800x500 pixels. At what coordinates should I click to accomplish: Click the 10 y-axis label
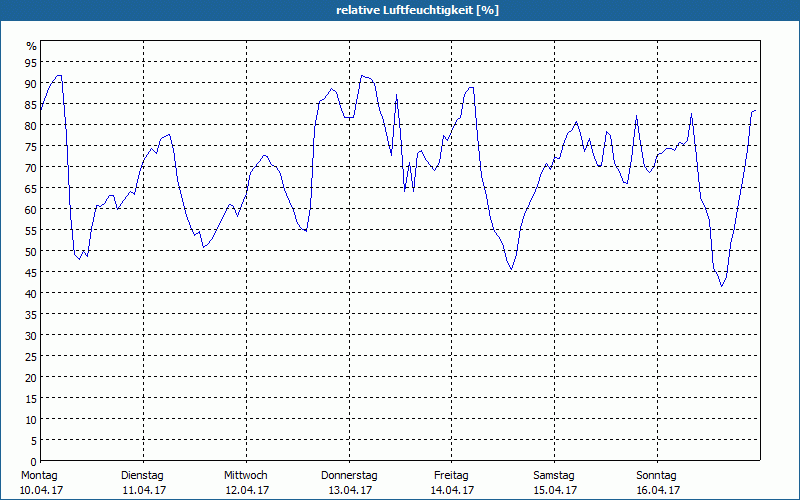pyautogui.click(x=31, y=420)
